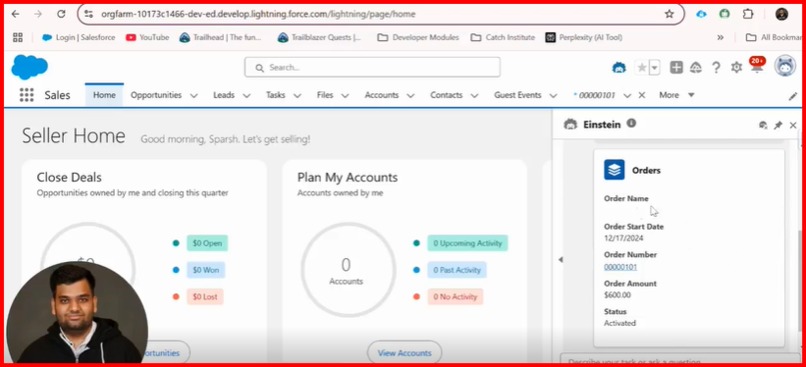
Task: Reload the page with browser refresh
Action: (61, 14)
